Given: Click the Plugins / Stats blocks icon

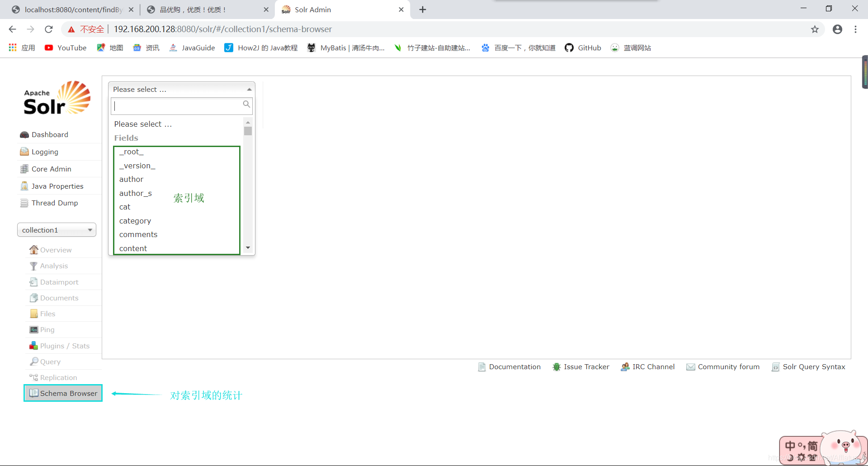Looking at the screenshot, I should point(34,346).
